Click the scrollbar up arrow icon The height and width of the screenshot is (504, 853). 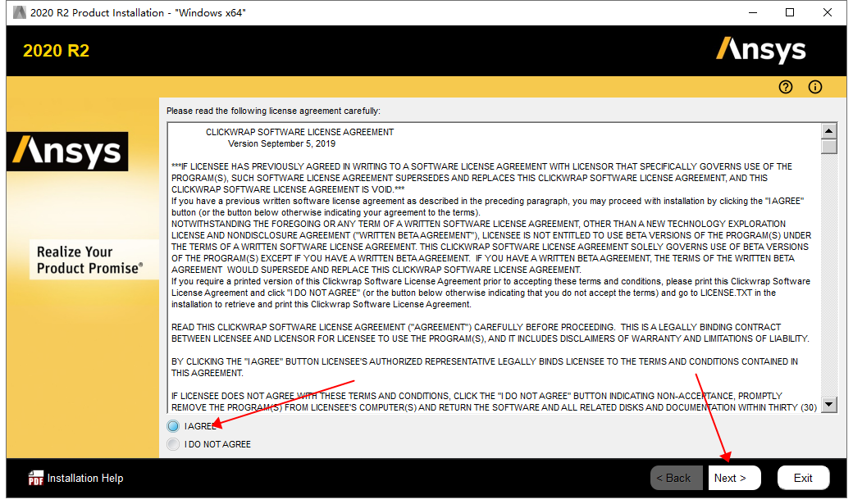(829, 129)
